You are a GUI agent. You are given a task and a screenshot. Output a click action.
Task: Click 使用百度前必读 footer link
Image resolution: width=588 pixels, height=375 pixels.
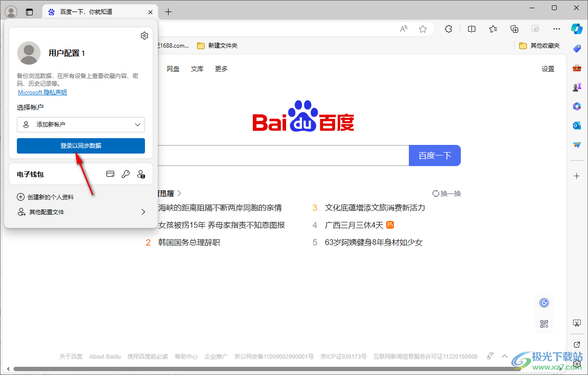coord(148,357)
